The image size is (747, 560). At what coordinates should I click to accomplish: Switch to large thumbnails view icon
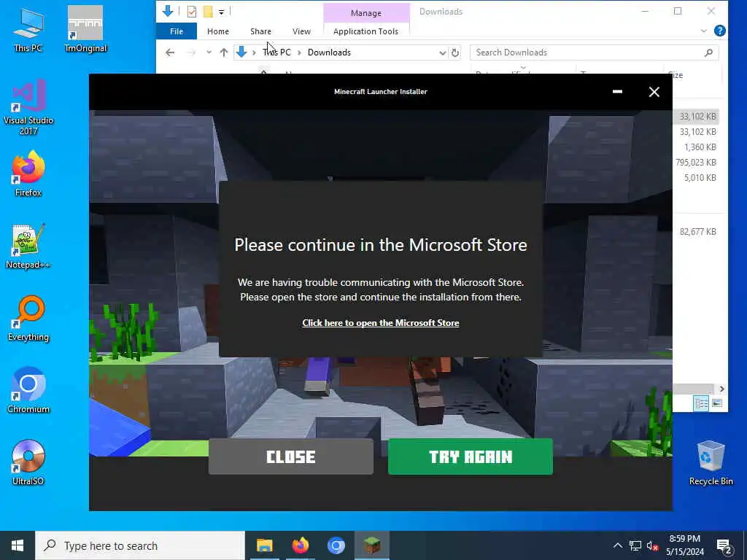[717, 403]
